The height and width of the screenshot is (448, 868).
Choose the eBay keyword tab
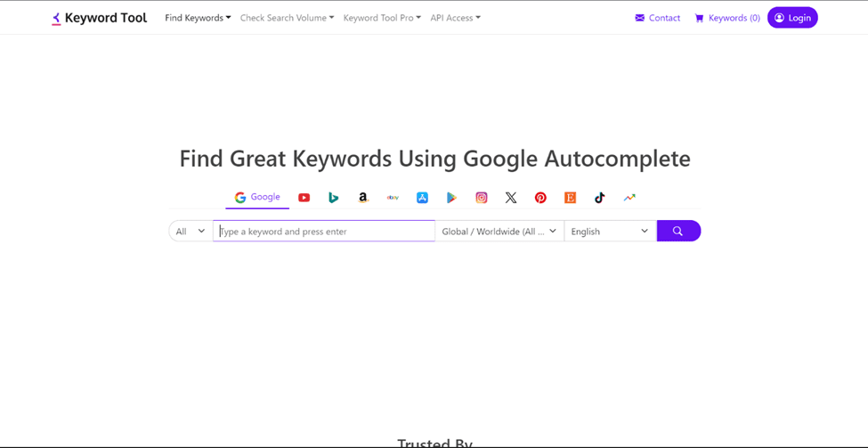(x=393, y=198)
